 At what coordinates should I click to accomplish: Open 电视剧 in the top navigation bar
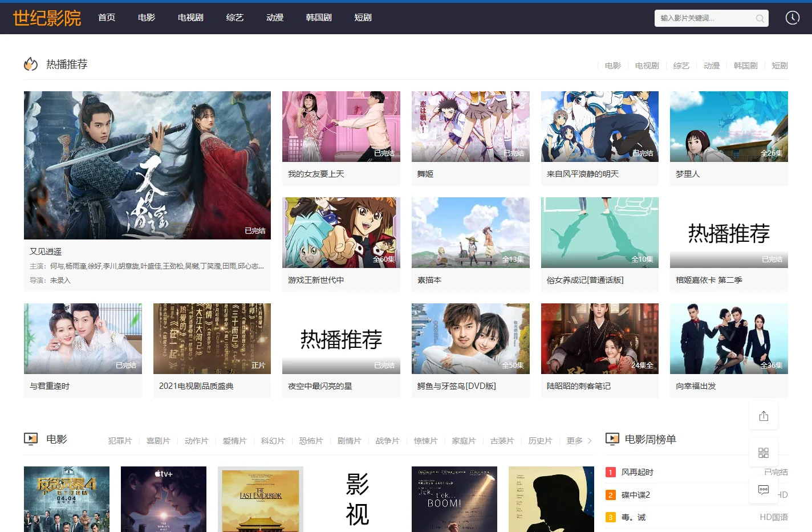tap(190, 18)
